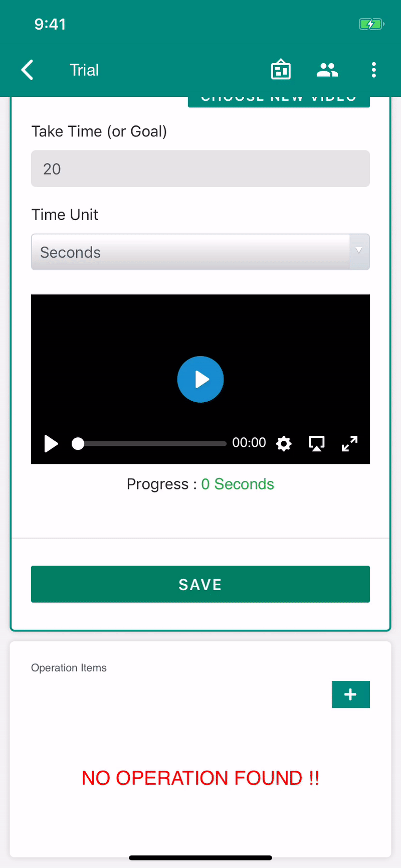Open the dashboard board icon in header
Image resolution: width=401 pixels, height=868 pixels.
(x=281, y=70)
